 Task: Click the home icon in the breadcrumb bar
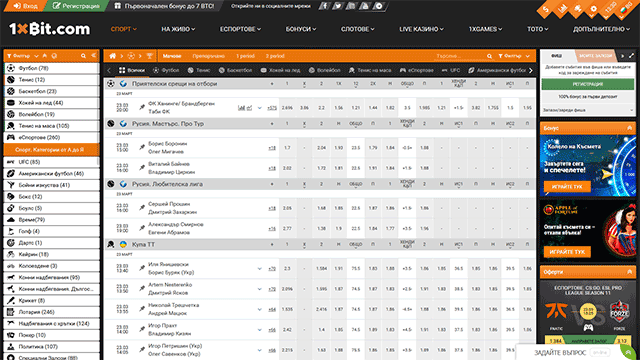pyautogui.click(x=112, y=56)
